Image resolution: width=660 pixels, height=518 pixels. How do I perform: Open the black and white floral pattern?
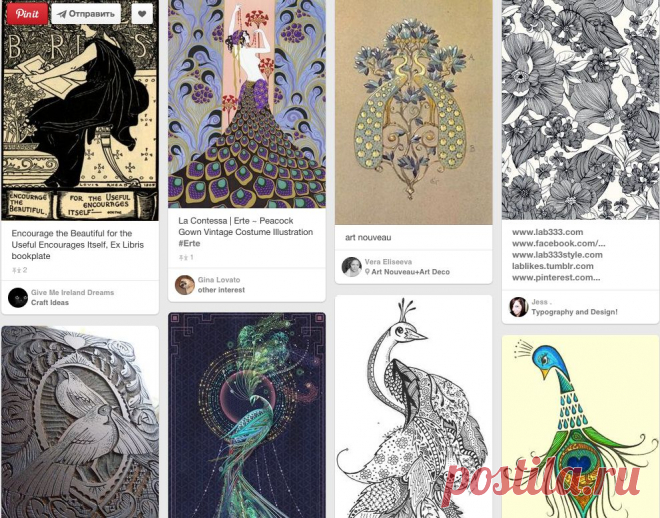580,109
